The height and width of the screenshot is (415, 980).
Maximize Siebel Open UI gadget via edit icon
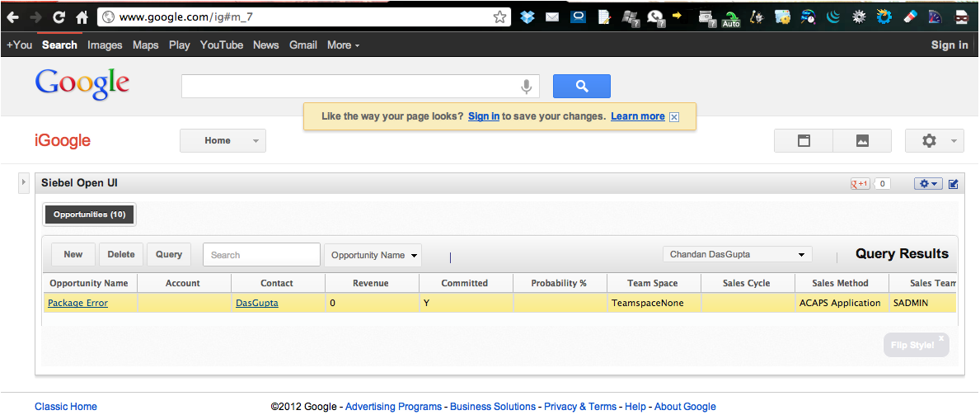(x=953, y=183)
